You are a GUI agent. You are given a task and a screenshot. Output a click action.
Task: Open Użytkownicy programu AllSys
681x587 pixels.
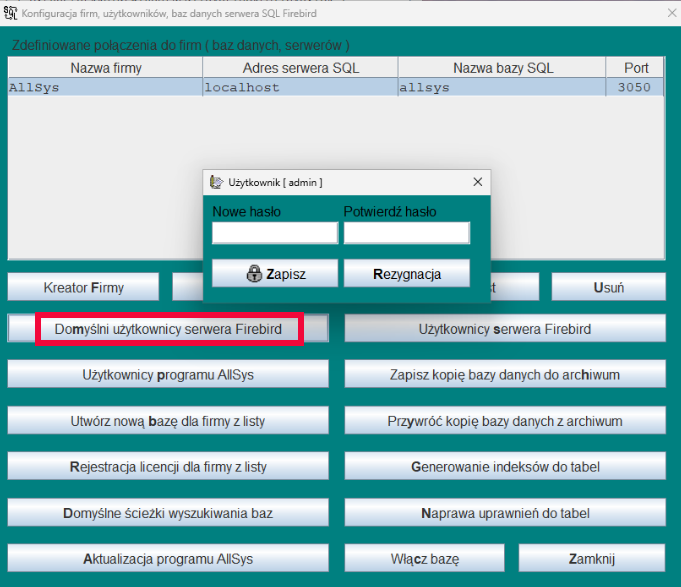168,374
